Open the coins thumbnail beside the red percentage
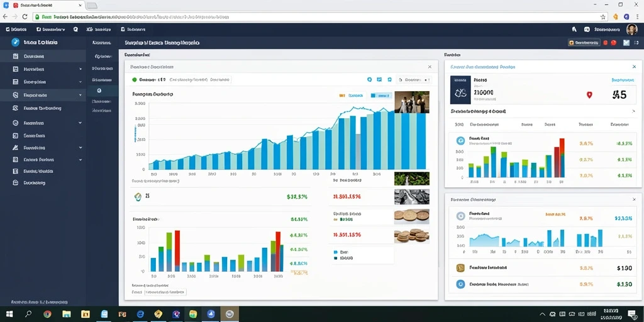This screenshot has width=644, height=322. click(x=411, y=235)
